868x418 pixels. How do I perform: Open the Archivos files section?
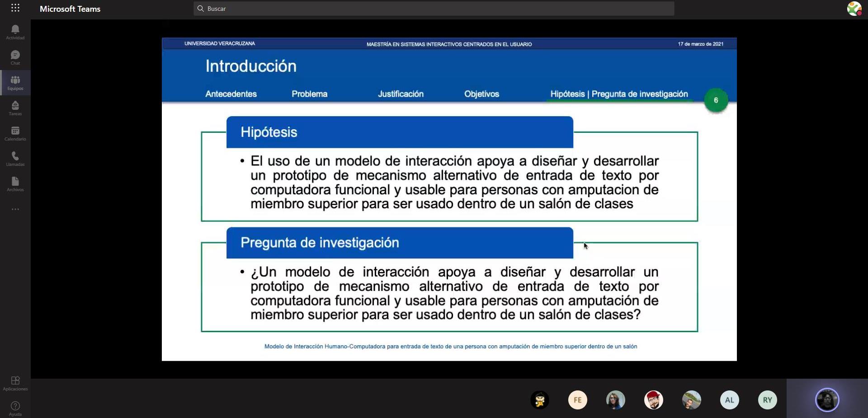pyautogui.click(x=15, y=184)
